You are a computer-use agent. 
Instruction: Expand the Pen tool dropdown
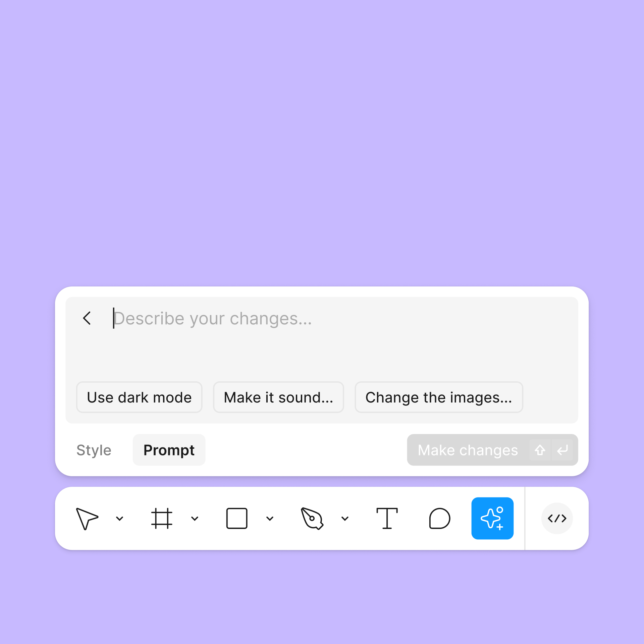click(345, 519)
